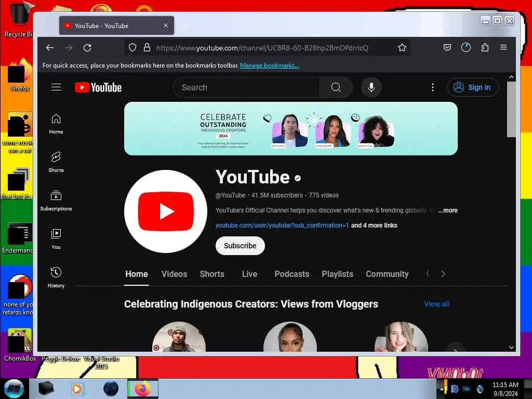The image size is (532, 399).
Task: Close the YouTube browser tab
Action: pyautogui.click(x=166, y=25)
